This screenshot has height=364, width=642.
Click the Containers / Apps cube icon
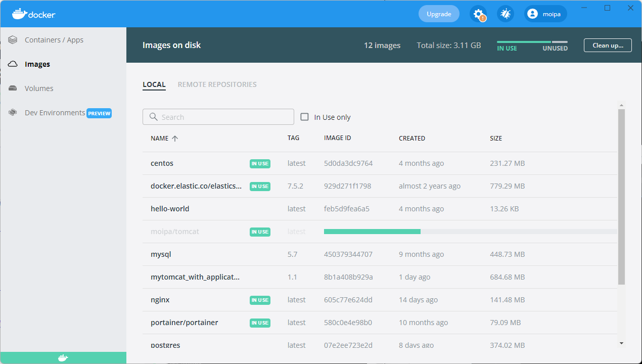pyautogui.click(x=13, y=40)
